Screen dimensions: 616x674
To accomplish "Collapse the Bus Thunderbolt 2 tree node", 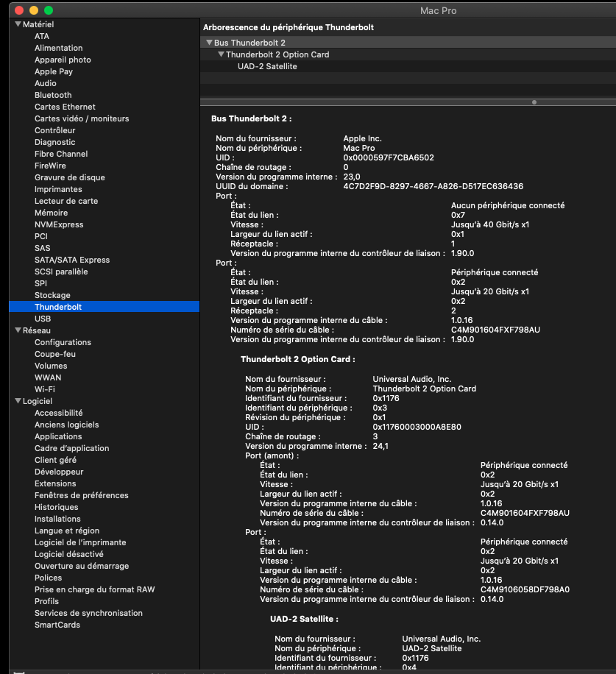I will (x=209, y=43).
